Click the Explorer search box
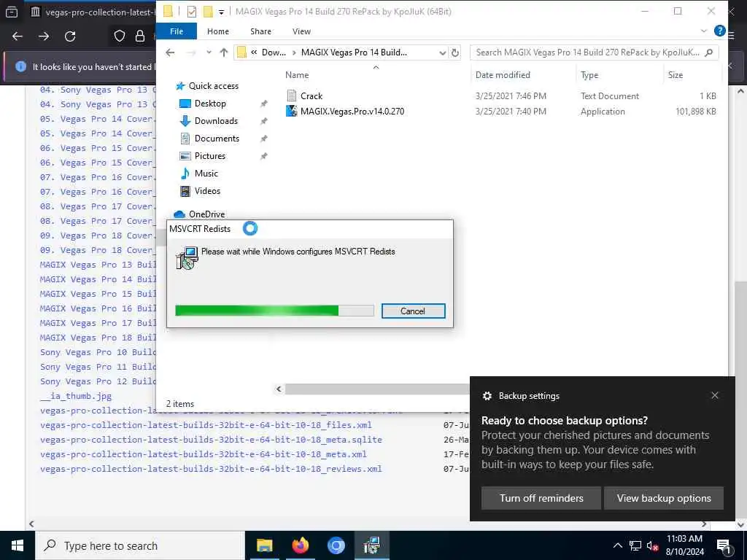The image size is (747, 560). (594, 52)
